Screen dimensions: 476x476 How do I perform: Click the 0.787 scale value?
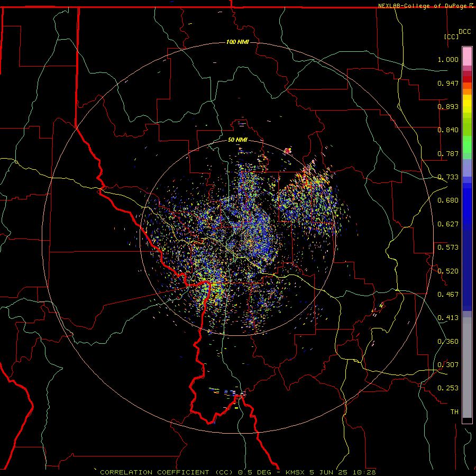point(448,153)
